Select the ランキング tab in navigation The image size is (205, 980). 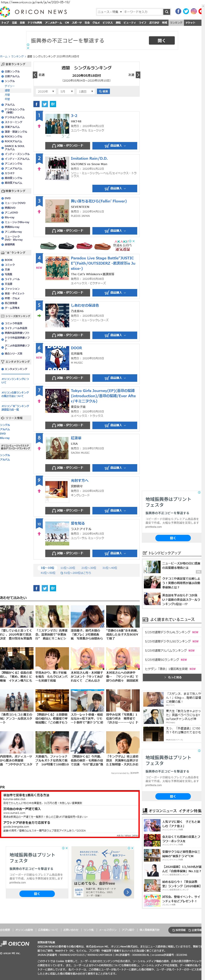pyautogui.click(x=176, y=23)
